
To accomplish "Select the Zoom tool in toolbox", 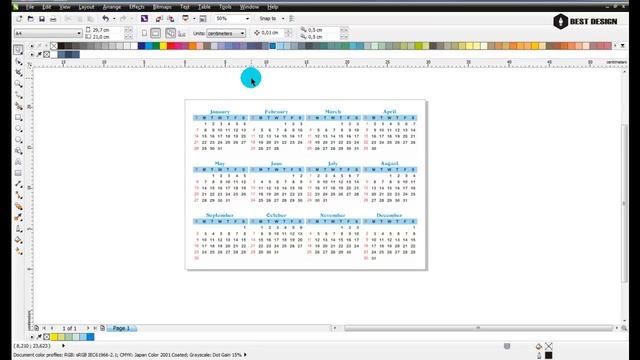I will [x=18, y=84].
